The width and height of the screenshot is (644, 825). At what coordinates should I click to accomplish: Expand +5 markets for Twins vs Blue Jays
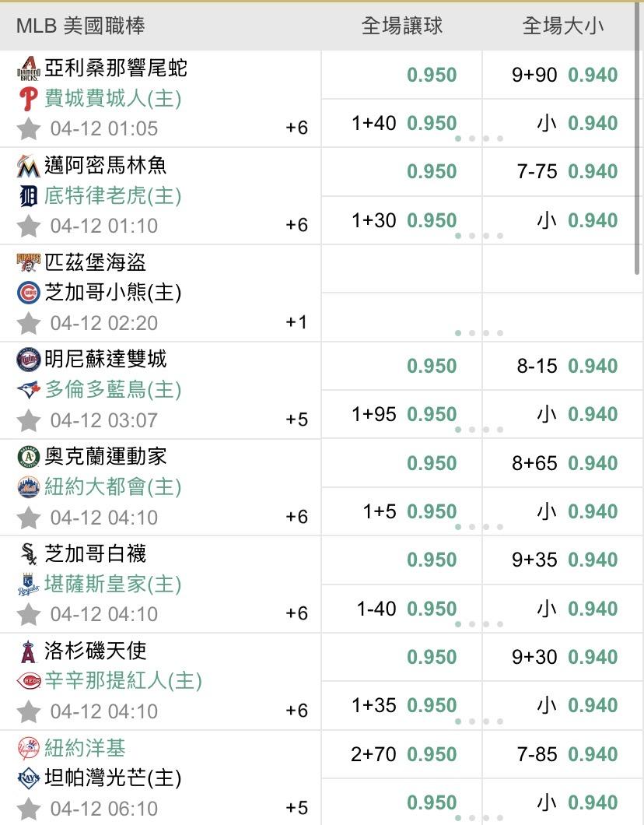coord(297,420)
